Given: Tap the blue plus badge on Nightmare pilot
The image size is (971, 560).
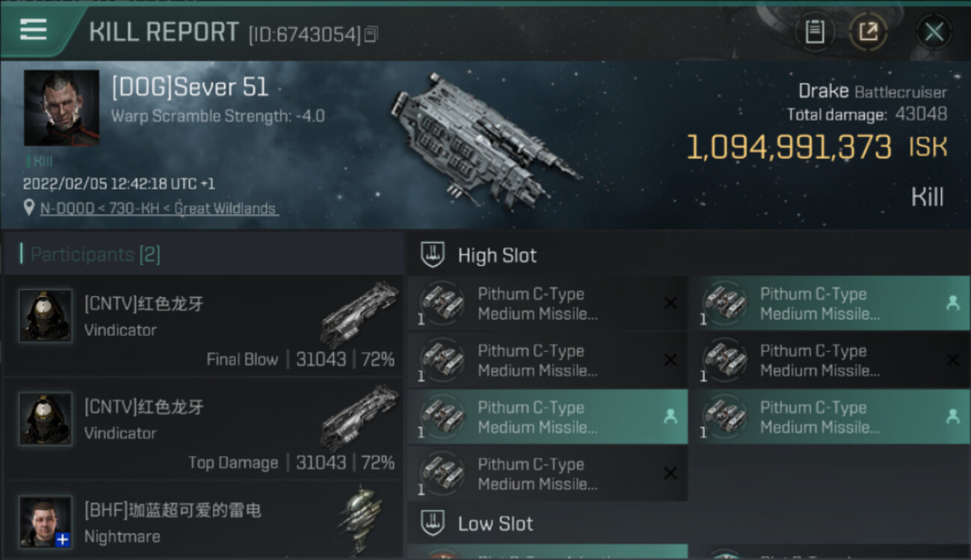Looking at the screenshot, I should tap(63, 539).
